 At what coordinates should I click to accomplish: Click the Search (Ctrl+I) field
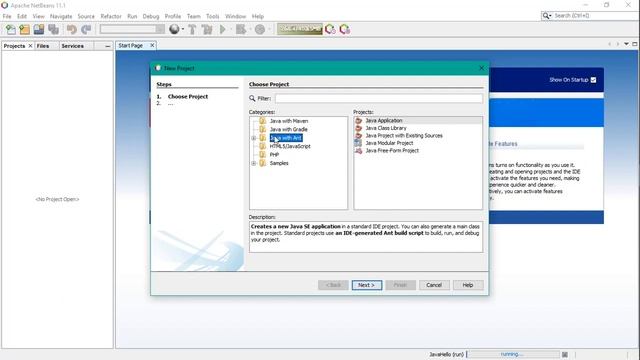pos(595,16)
